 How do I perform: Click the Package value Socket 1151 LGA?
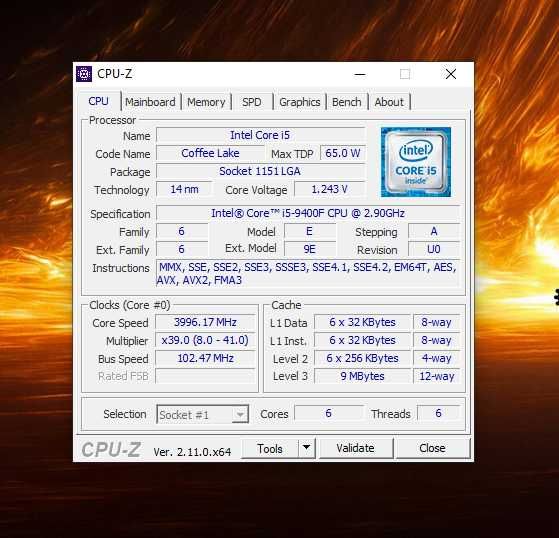coord(261,171)
